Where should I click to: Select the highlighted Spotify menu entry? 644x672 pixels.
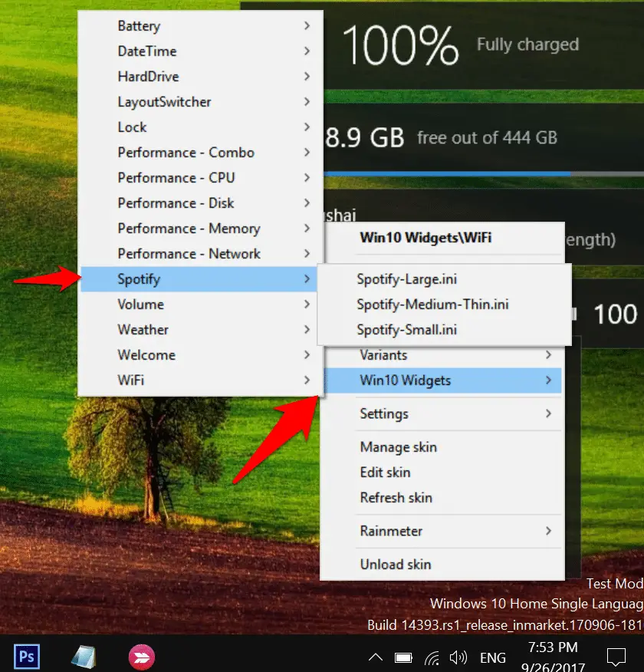click(199, 279)
